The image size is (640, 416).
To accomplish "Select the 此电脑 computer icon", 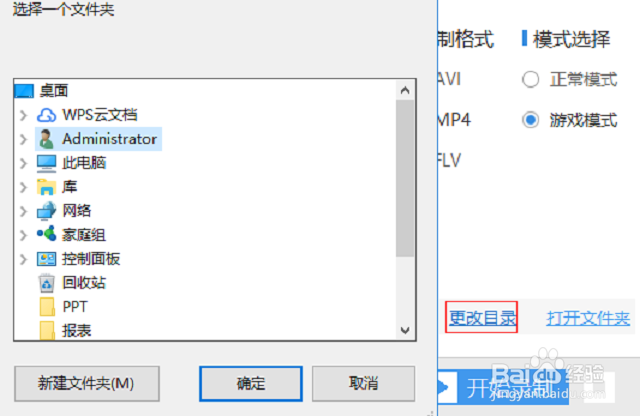I will coord(46,163).
